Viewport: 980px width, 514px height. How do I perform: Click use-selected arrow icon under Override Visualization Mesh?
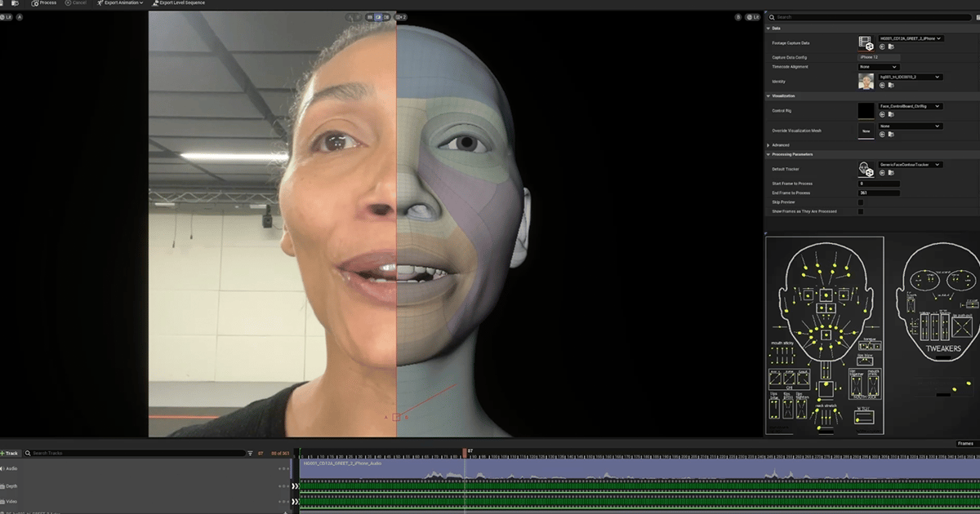point(882,135)
